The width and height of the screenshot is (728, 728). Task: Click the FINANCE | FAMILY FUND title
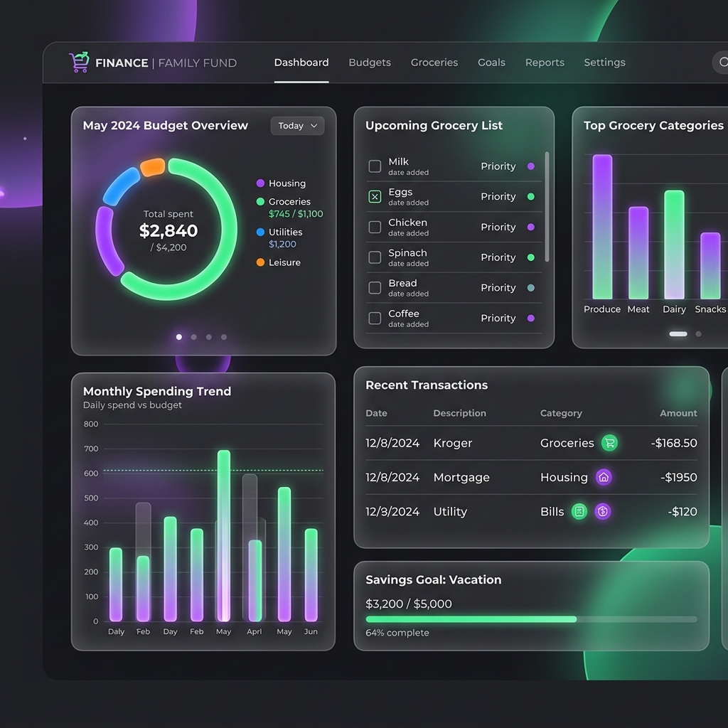point(166,63)
